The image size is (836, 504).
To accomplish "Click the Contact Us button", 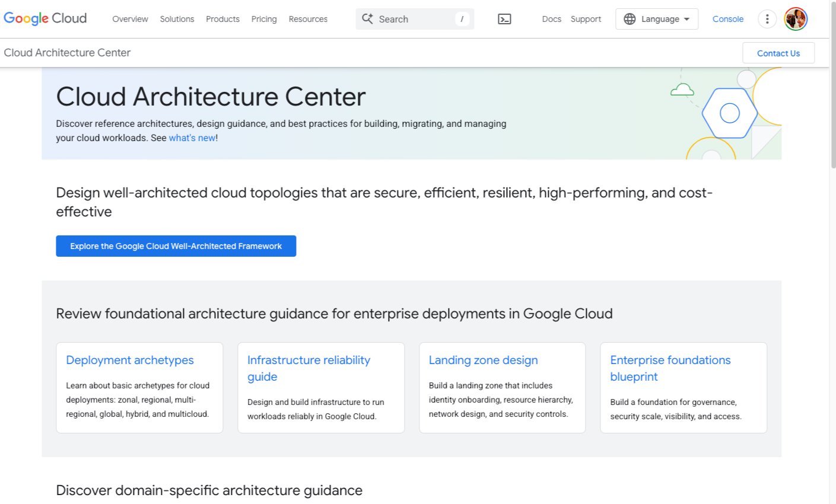I will point(778,53).
